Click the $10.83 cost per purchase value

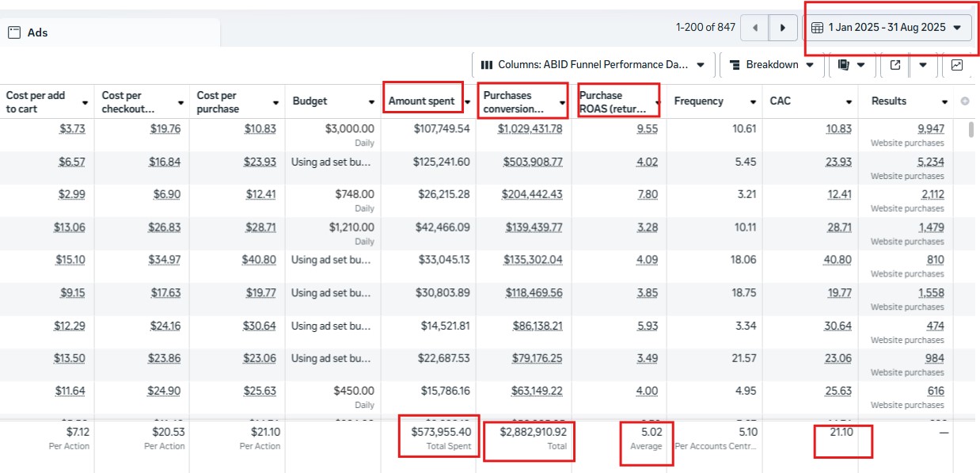[x=260, y=128]
